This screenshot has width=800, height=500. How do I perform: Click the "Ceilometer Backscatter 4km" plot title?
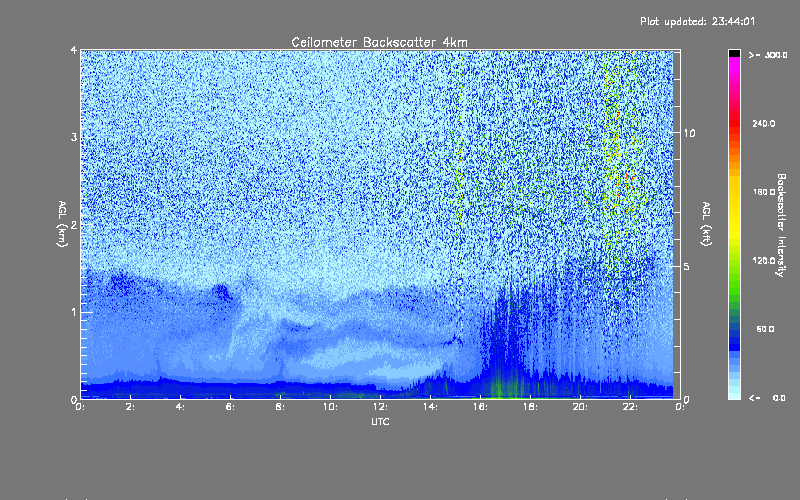click(379, 42)
